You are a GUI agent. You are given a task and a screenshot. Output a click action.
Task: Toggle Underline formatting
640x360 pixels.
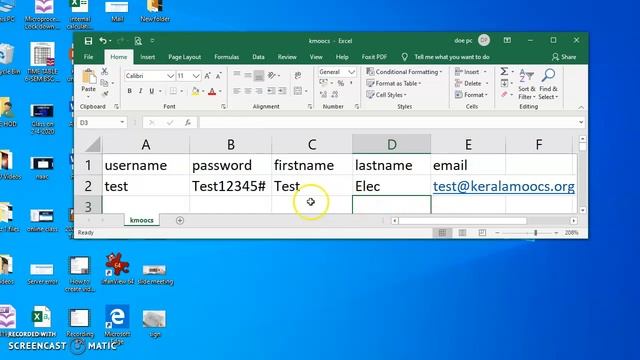(151, 91)
